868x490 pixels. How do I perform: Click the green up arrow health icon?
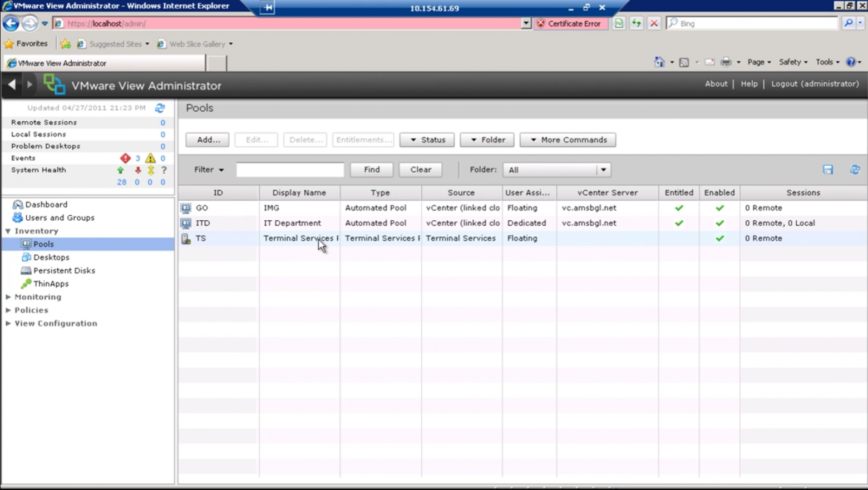(121, 170)
